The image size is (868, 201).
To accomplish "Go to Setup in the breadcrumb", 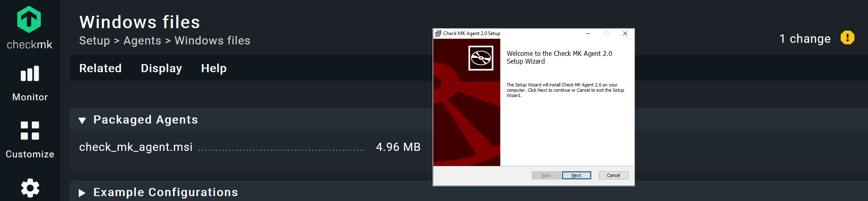I will click(x=95, y=41).
